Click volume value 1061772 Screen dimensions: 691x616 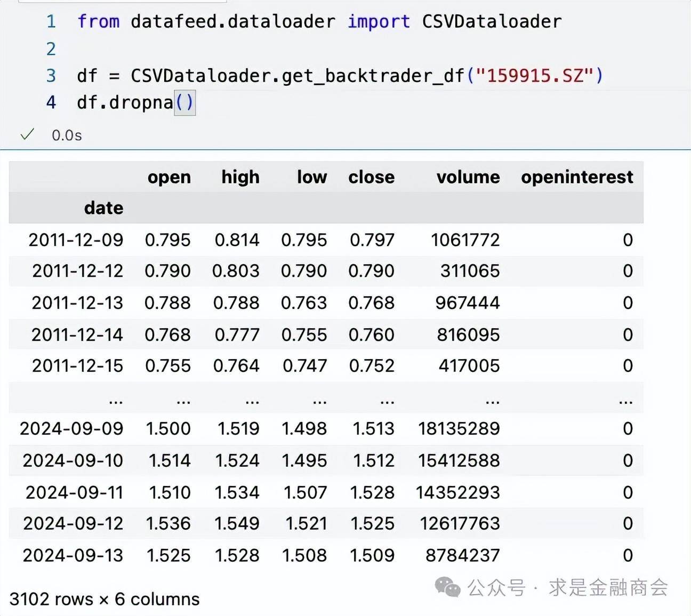465,240
